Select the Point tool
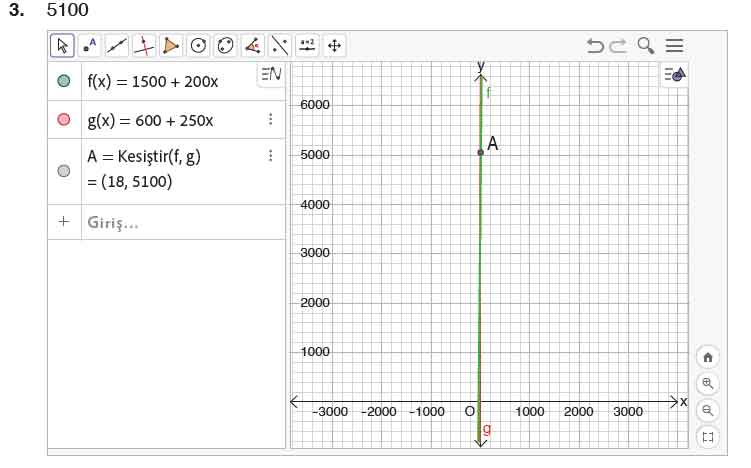The width and height of the screenshot is (751, 468). pyautogui.click(x=90, y=45)
